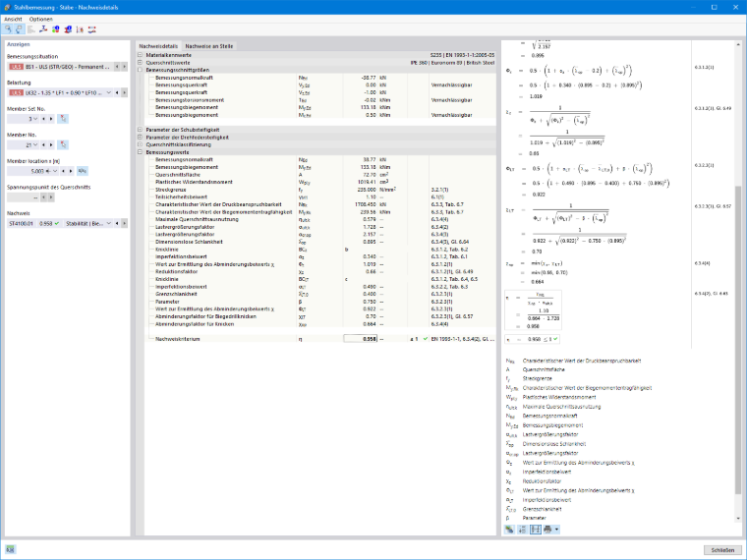Open the Member No. 21 dropdown
This screenshot has height=560, width=747.
(35, 144)
